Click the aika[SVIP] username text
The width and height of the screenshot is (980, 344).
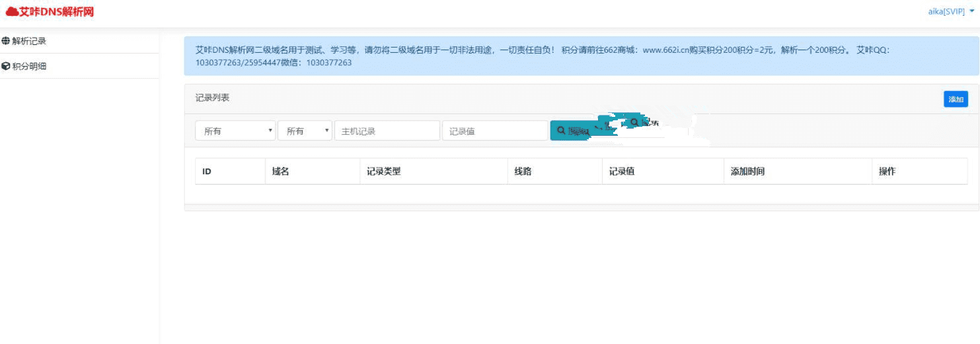click(x=946, y=12)
